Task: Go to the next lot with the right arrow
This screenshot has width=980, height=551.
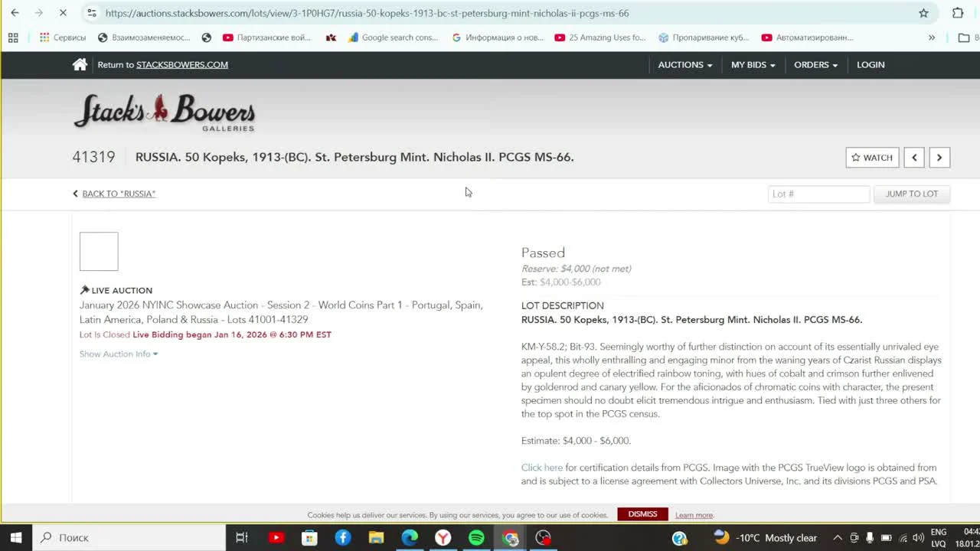Action: coord(939,157)
